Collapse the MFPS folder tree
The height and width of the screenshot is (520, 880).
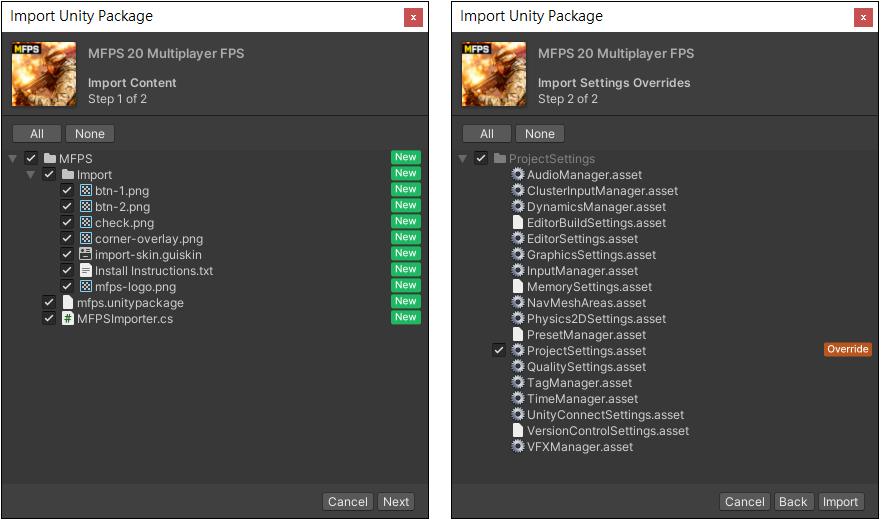pos(13,159)
